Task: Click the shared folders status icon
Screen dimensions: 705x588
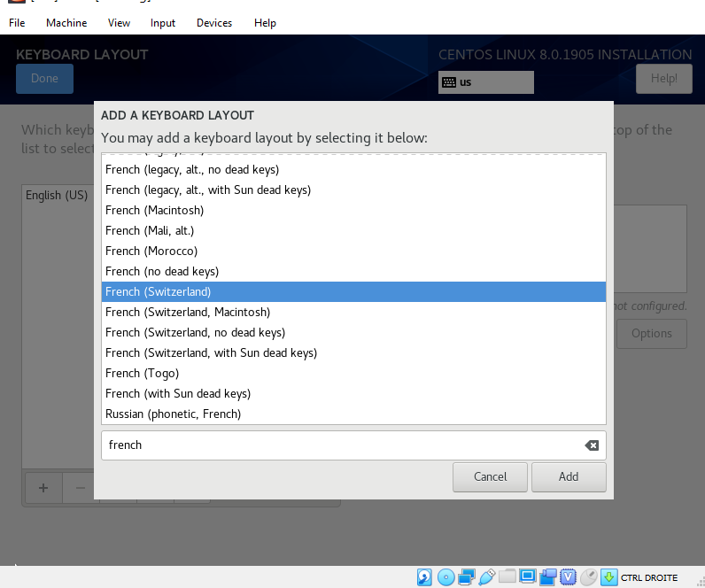Action: [507, 577]
